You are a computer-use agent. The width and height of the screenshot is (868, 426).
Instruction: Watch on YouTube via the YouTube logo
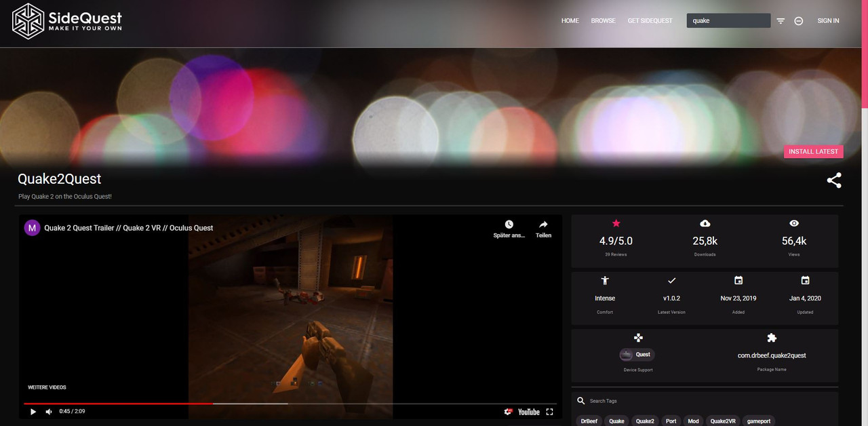click(529, 412)
